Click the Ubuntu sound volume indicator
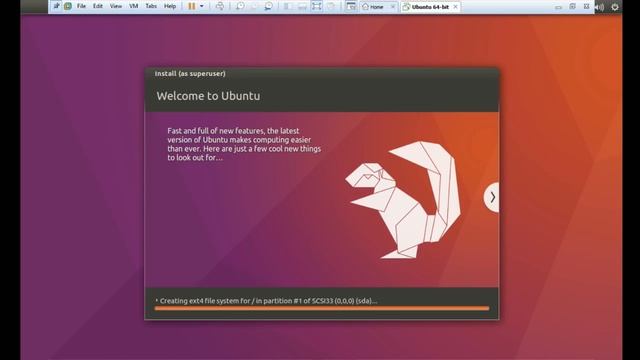This screenshot has width=640, height=360. click(x=600, y=7)
